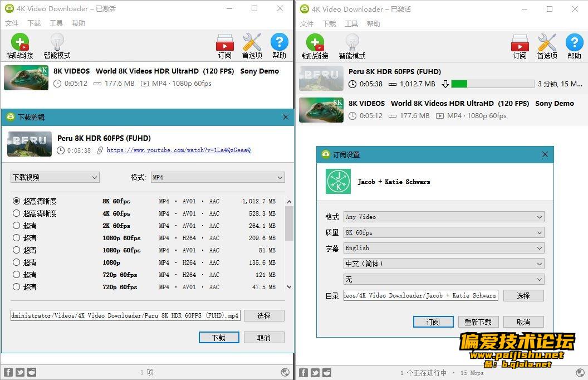Open 文件 menu in left window
588x380 pixels.
pos(12,23)
